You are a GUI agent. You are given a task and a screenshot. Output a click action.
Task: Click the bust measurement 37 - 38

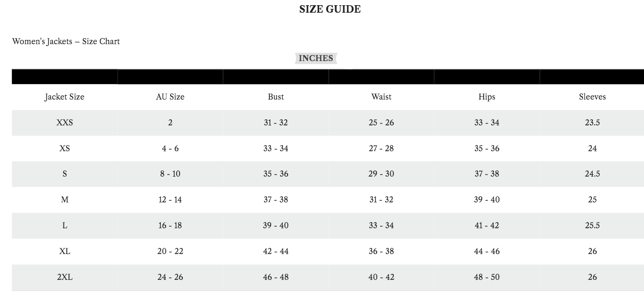(276, 200)
